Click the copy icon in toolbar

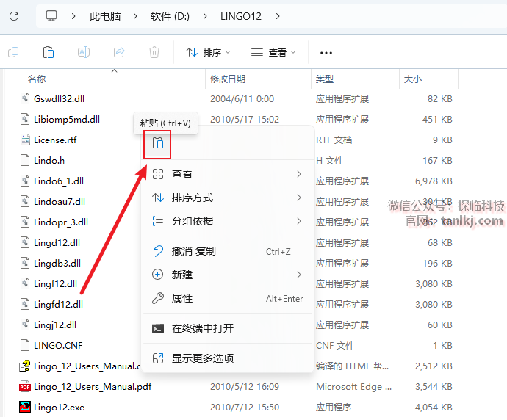click(13, 52)
